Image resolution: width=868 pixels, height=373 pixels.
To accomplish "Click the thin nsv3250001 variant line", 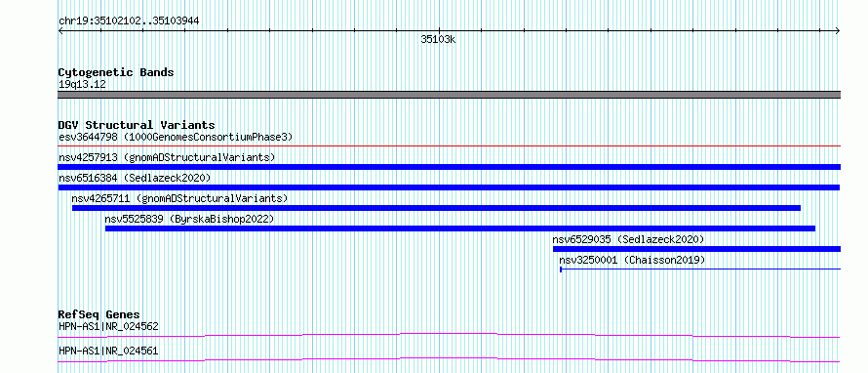I will tap(700, 269).
